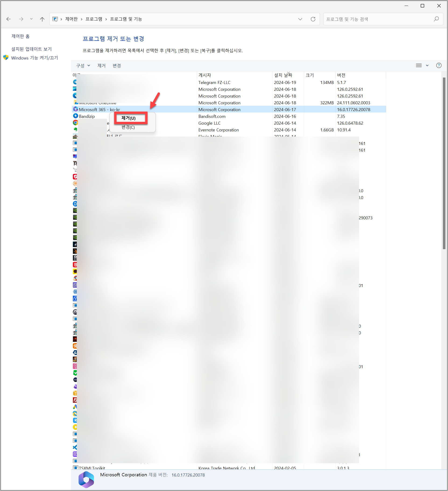The width and height of the screenshot is (448, 491).
Task: Click the Forward navigation arrow
Action: (21, 19)
